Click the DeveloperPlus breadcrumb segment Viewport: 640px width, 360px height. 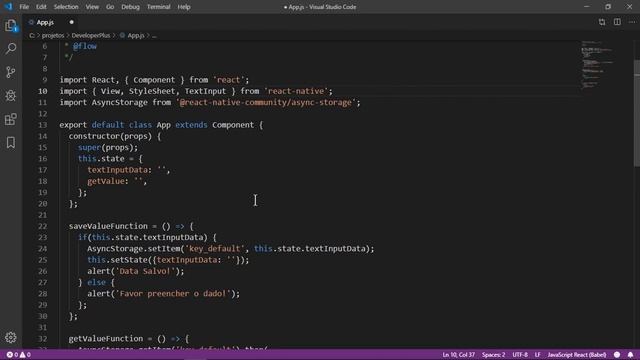[x=91, y=36]
